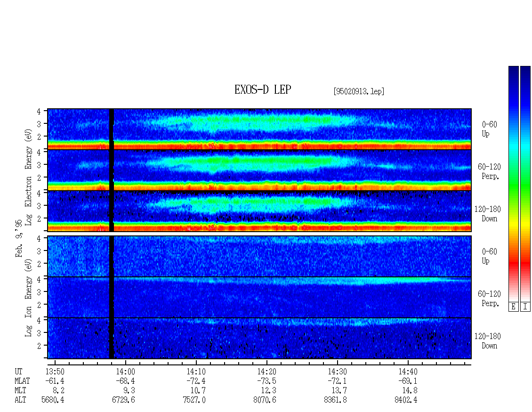Click the electron 0-60 Up spectrogram panel
The image size is (532, 412).
[x=259, y=129]
